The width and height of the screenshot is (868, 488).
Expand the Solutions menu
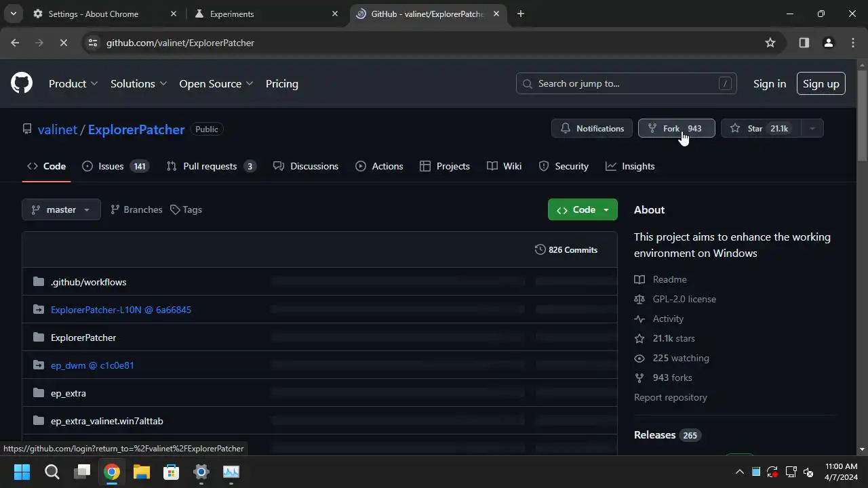138,83
